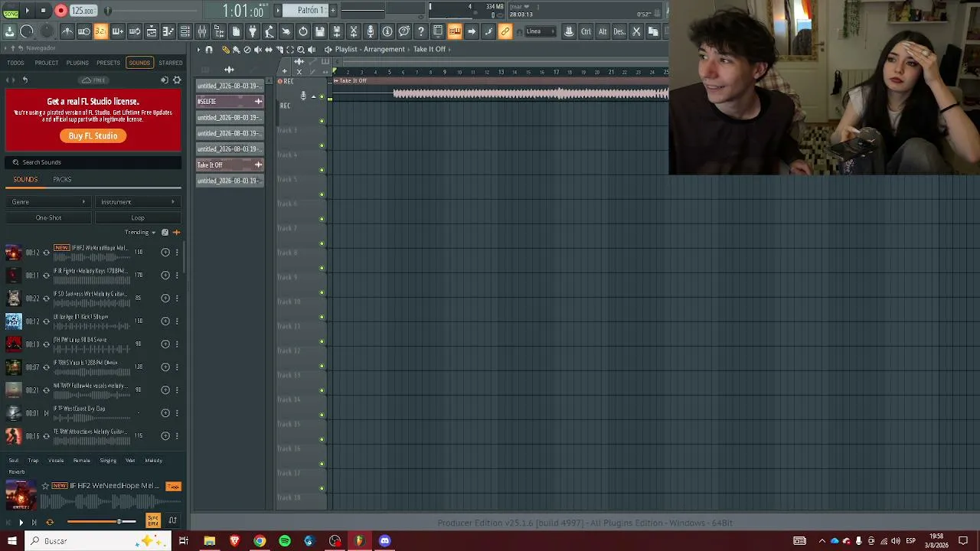980x551 pixels.
Task: Toggle the SONG/pattern mode switch
Action: [10, 11]
